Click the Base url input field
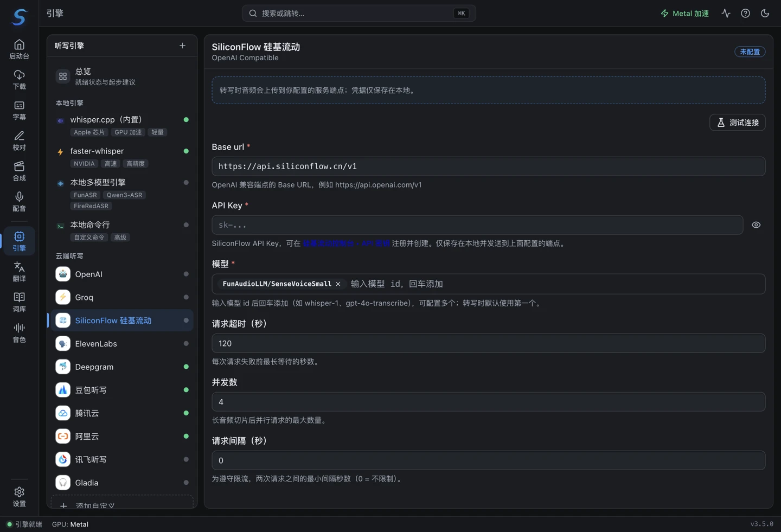Image resolution: width=781 pixels, height=532 pixels. coord(488,166)
